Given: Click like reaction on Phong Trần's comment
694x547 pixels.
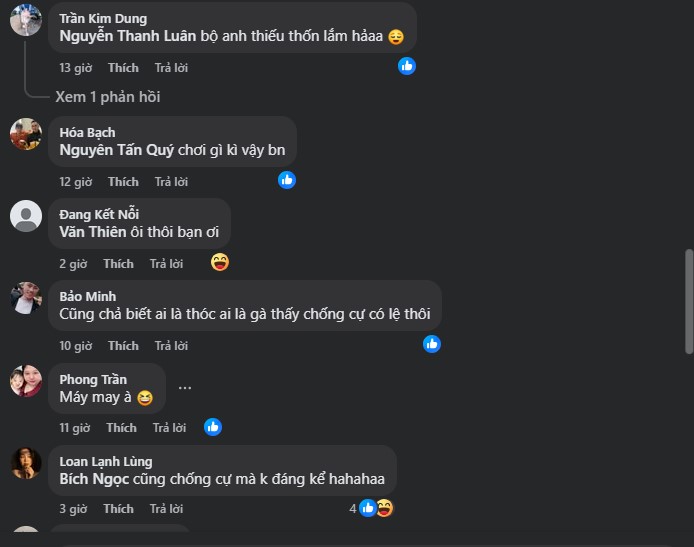Looking at the screenshot, I should pos(213,427).
